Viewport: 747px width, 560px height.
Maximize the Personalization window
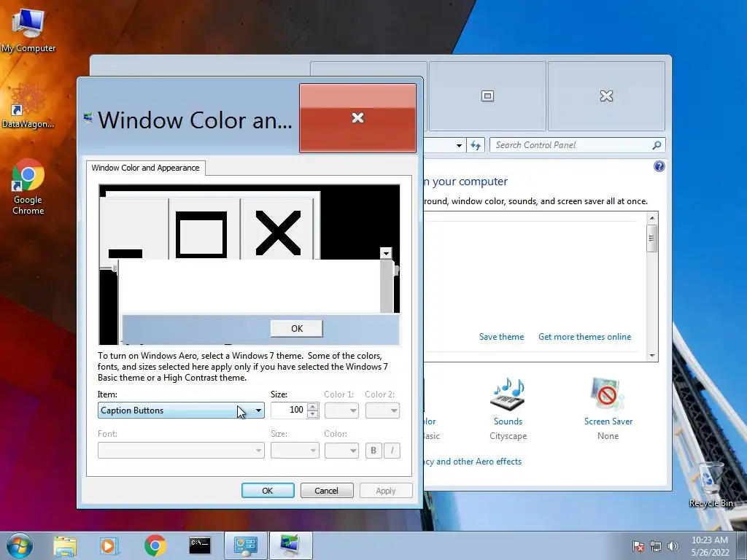click(x=487, y=96)
